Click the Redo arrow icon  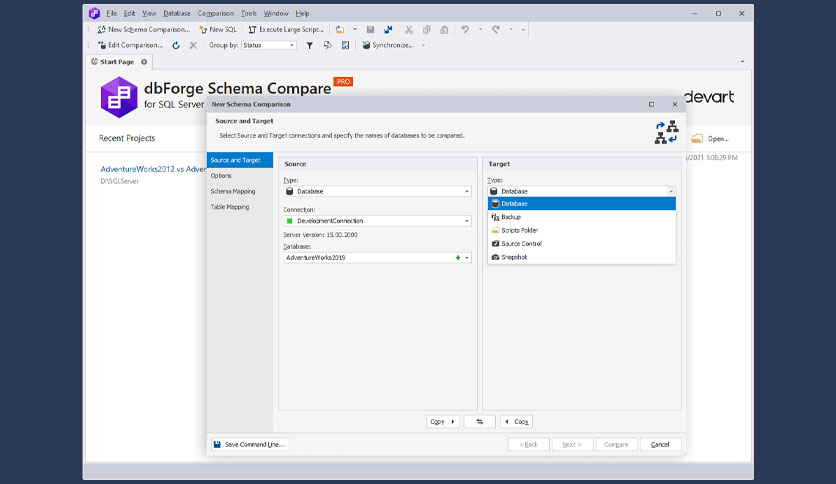tap(496, 29)
